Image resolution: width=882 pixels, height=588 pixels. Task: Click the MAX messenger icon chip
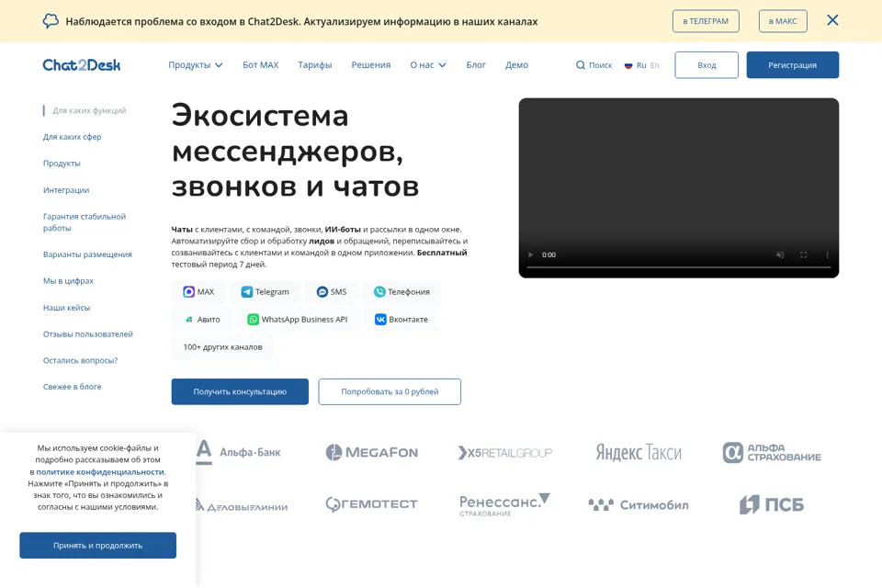click(x=198, y=291)
